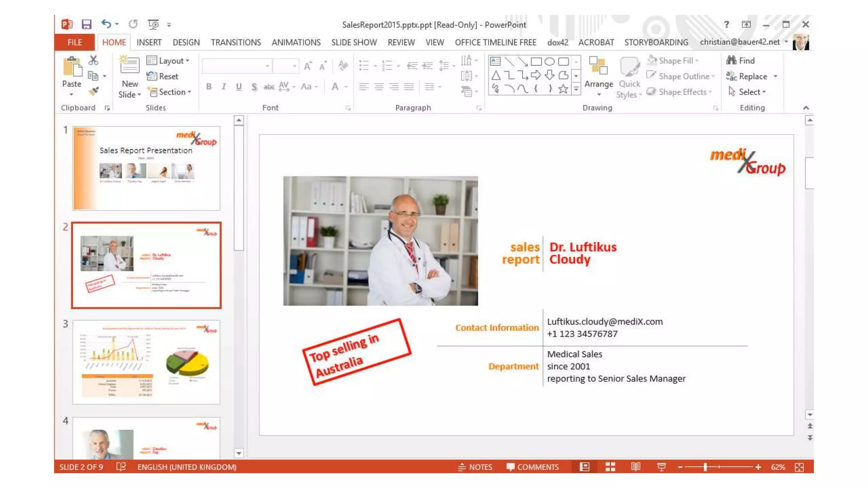Image resolution: width=868 pixels, height=488 pixels.
Task: Open the TRANSITIONS ribbon tab
Action: click(236, 42)
